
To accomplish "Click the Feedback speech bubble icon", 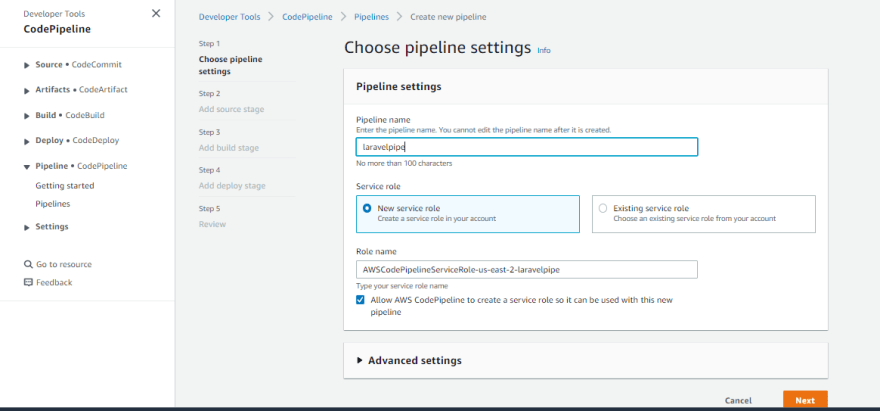I will [x=28, y=282].
